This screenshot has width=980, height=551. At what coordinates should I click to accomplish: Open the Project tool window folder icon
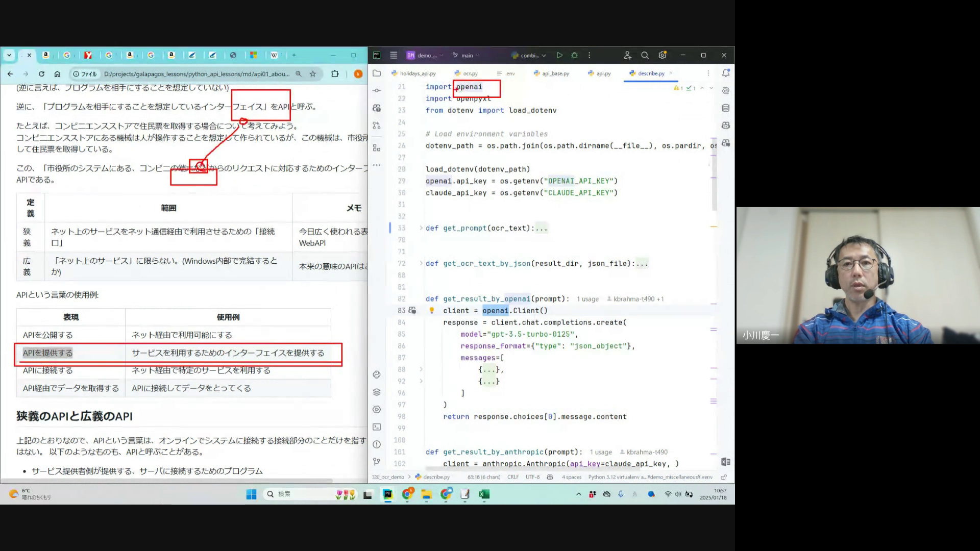point(377,73)
